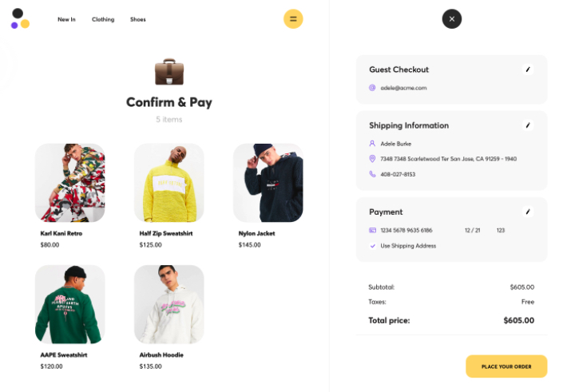The height and width of the screenshot is (392, 563).
Task: Select the Half Zip Sweatshirt product image
Action: click(x=169, y=183)
